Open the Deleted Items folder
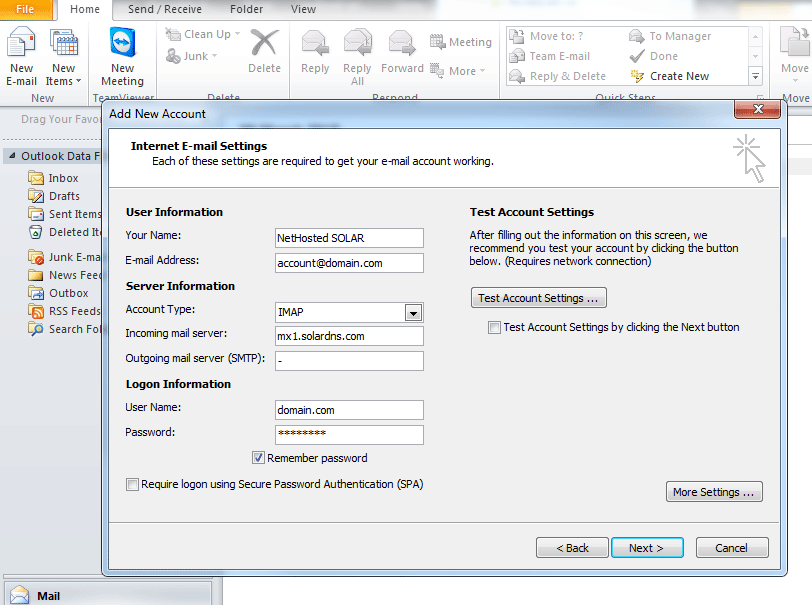 click(x=65, y=232)
